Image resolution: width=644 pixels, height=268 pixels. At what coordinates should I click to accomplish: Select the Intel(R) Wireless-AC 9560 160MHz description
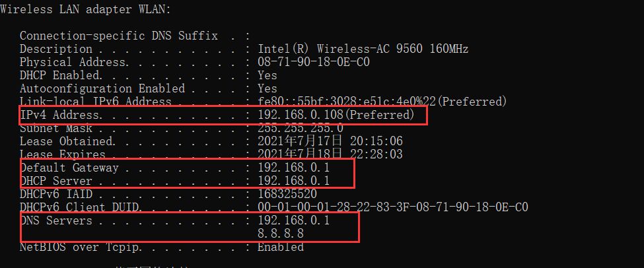coord(363,49)
